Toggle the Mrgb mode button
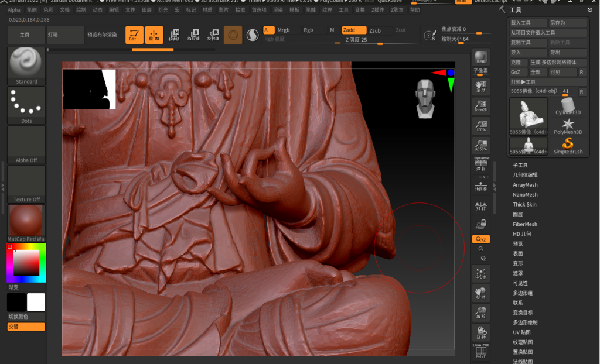Image resolution: width=600 pixels, height=364 pixels. (284, 30)
